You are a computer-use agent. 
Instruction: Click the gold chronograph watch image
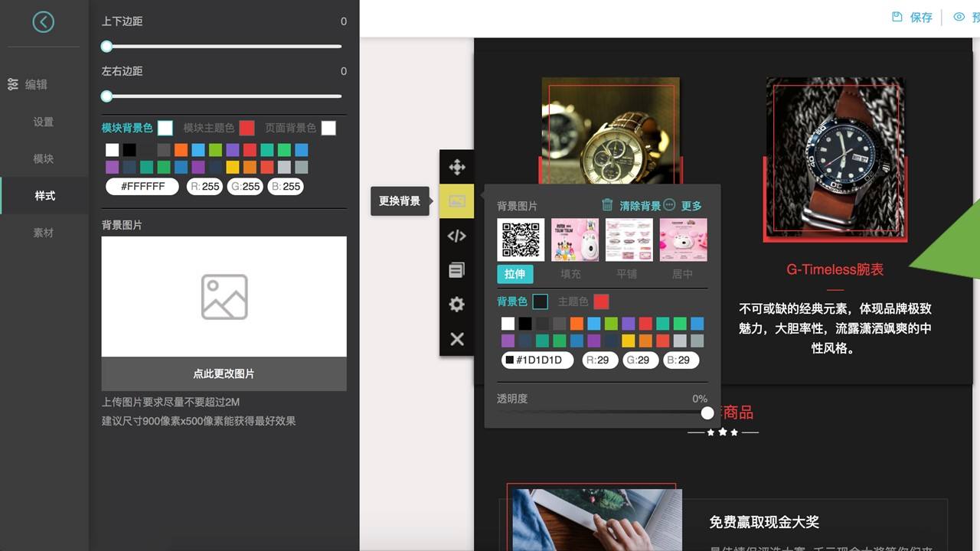click(611, 130)
